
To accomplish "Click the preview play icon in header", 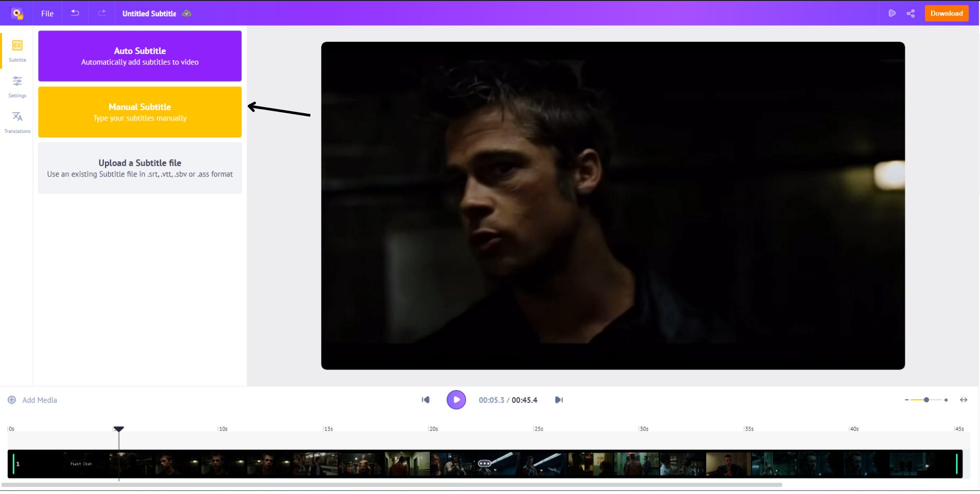I will click(892, 13).
